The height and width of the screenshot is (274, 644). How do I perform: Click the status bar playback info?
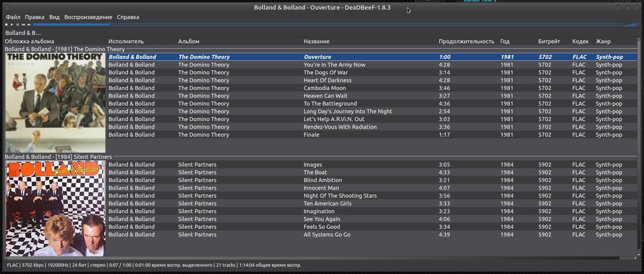point(154,265)
